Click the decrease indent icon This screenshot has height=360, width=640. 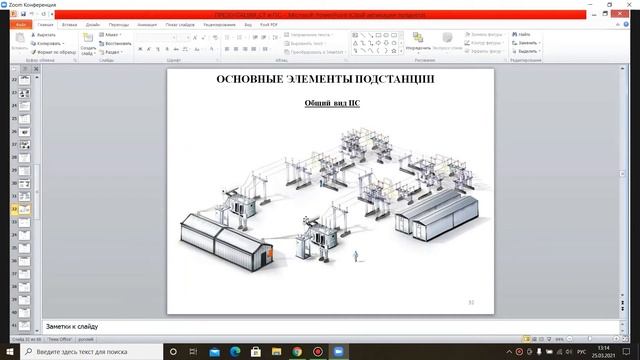[x=255, y=38]
